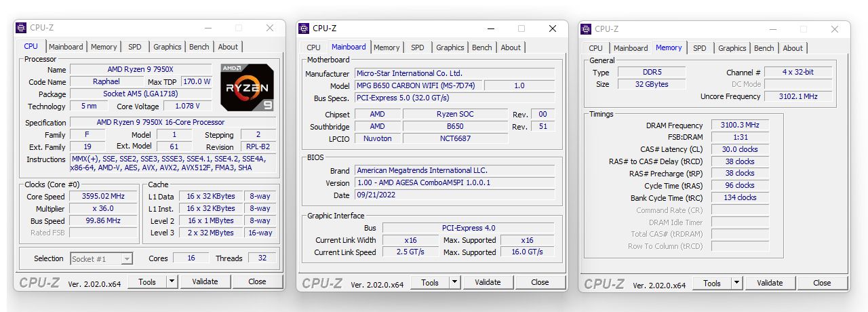Open Tools dropdown arrow in the Memory window
Viewport: 868px width, 312px height.
[x=736, y=283]
